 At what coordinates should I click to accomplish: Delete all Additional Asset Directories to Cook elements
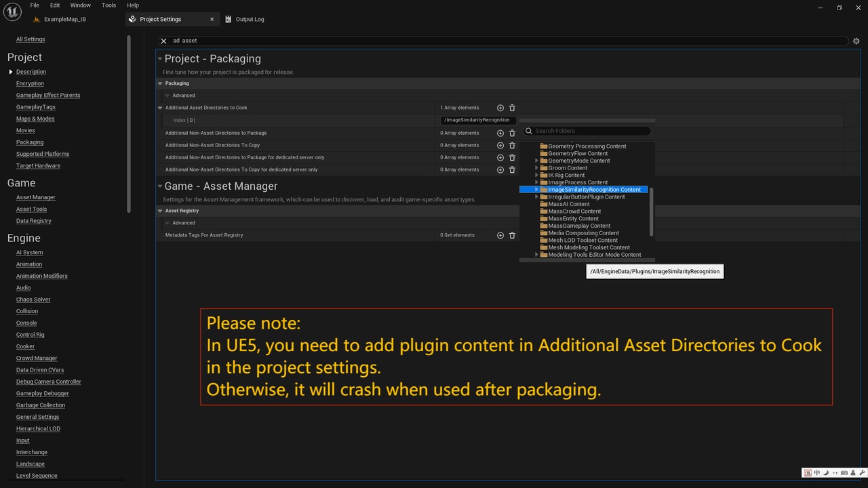point(512,108)
